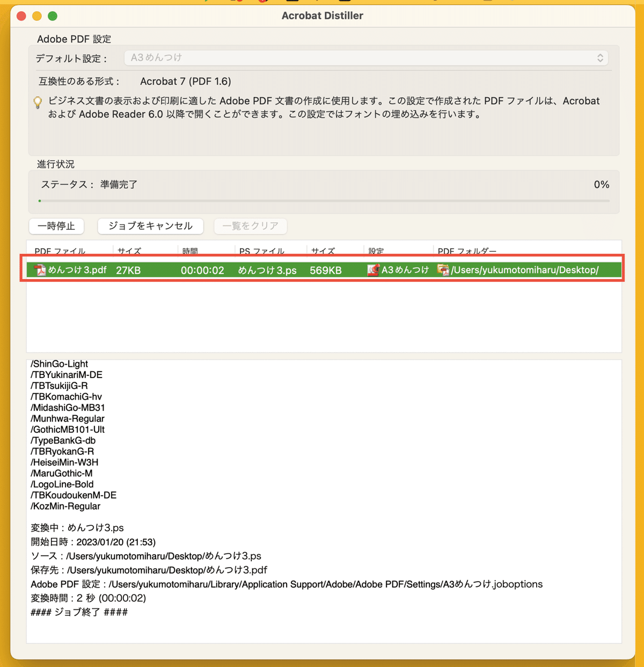Click the folder icon before /Users/yukumotomiharu/Desktop/
Screen dimensions: 644x667
(443, 270)
